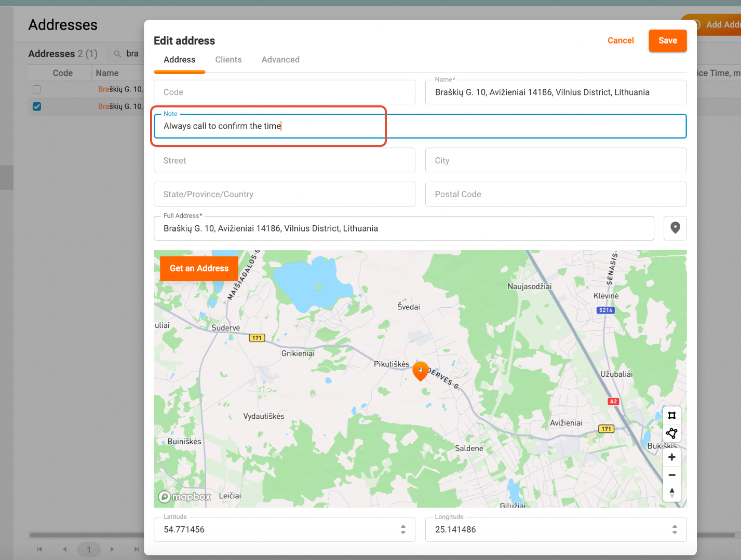
Task: Click the Klevinė label on the map
Action: (606, 296)
